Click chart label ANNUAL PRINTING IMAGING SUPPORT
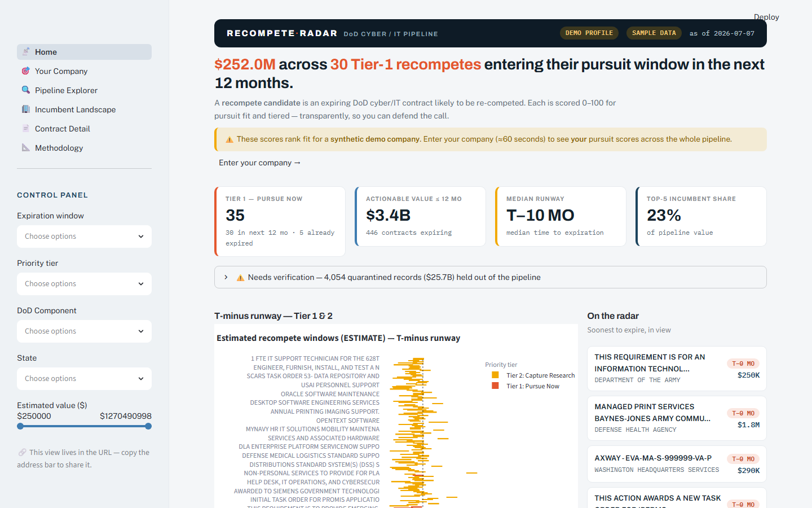812x508 pixels. pyautogui.click(x=325, y=411)
